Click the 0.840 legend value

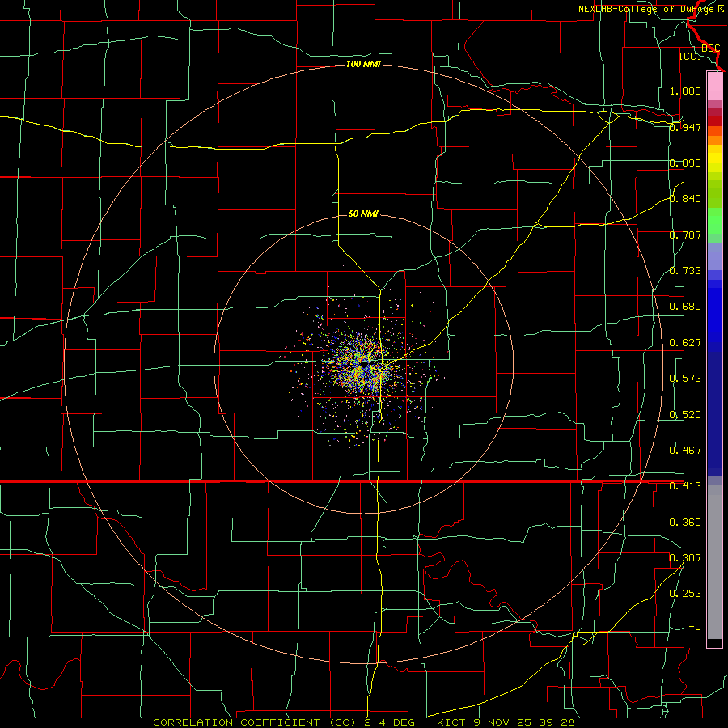pyautogui.click(x=685, y=199)
